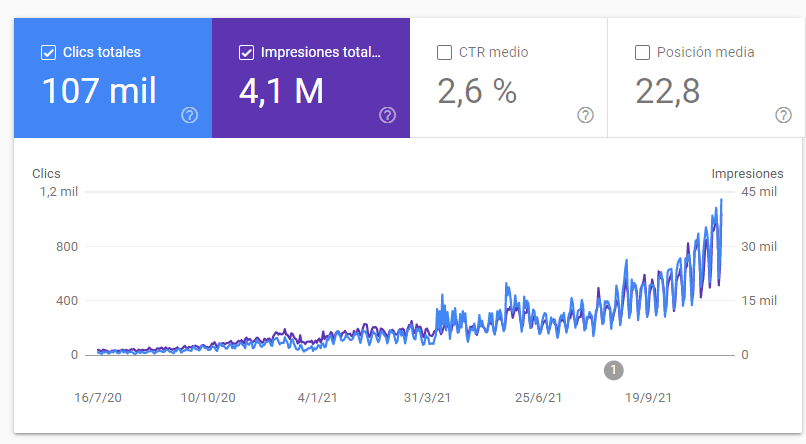The height and width of the screenshot is (444, 806).
Task: Uncheck the Clics totales checkbox
Action: [x=48, y=53]
